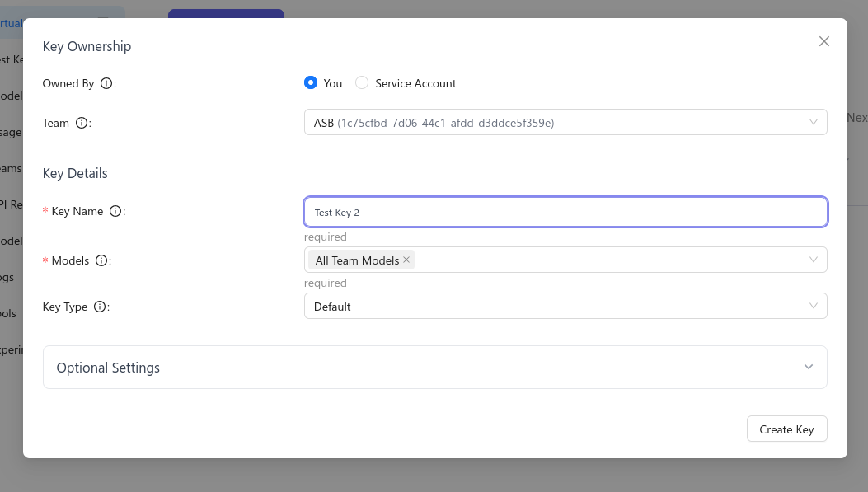
Task: Click the All Team Models tag
Action: 357,260
